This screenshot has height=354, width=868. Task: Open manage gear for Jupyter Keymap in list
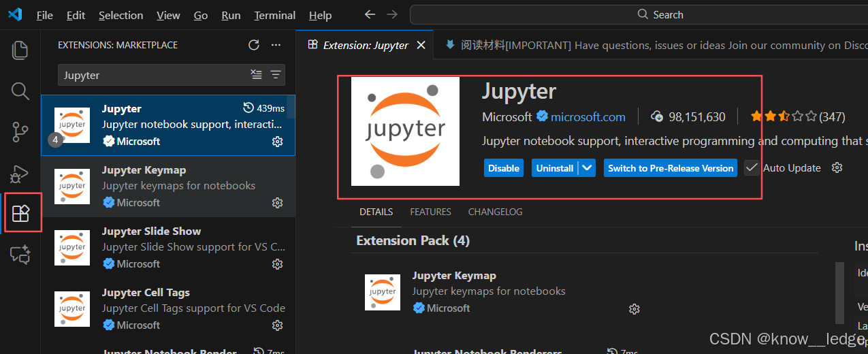277,203
